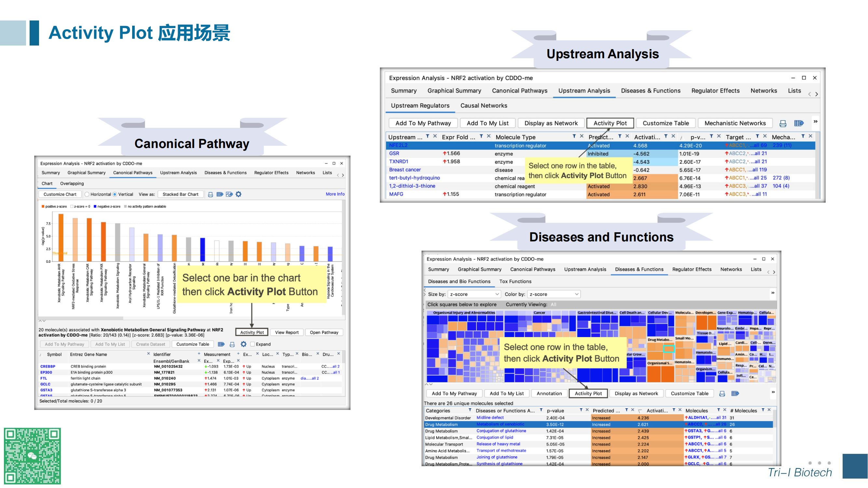The width and height of the screenshot is (868, 488).
Task: Print the Diseases and Functions table
Action: point(722,393)
